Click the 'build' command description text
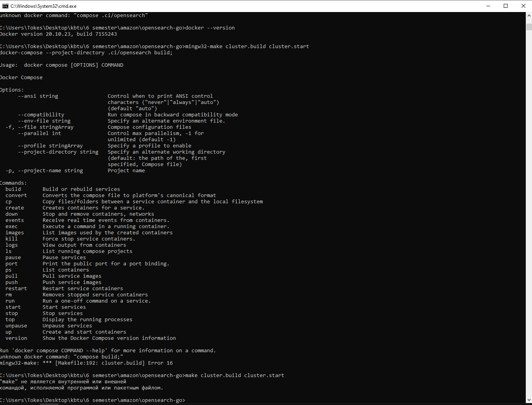 click(81, 189)
